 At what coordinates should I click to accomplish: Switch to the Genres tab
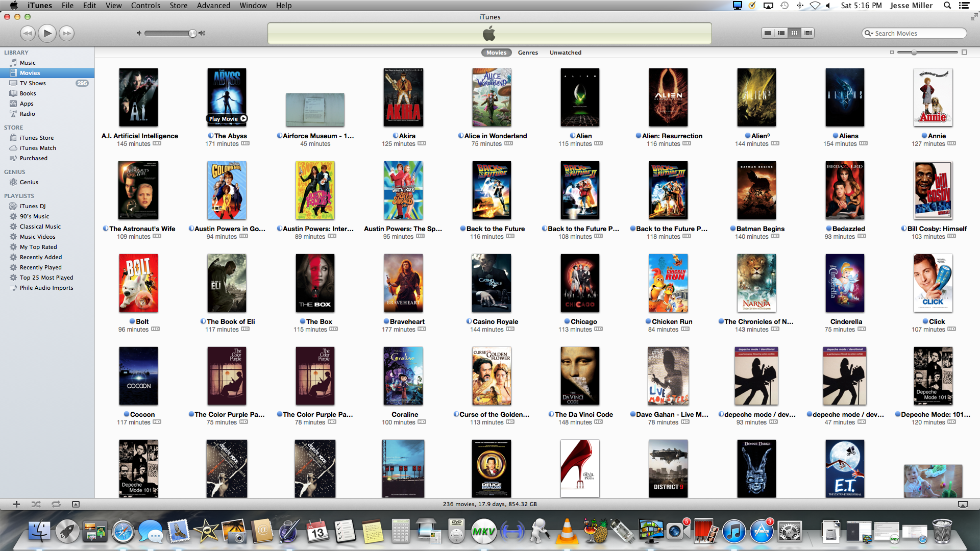tap(528, 53)
